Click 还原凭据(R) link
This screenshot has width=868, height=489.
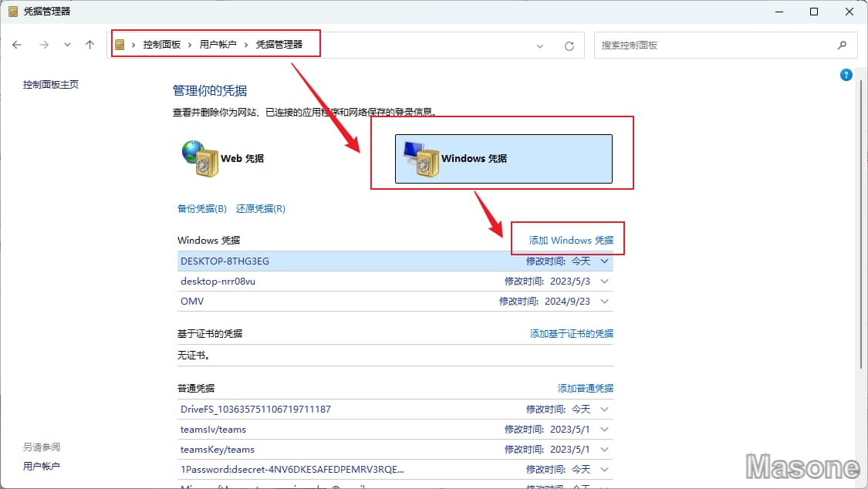coord(261,208)
